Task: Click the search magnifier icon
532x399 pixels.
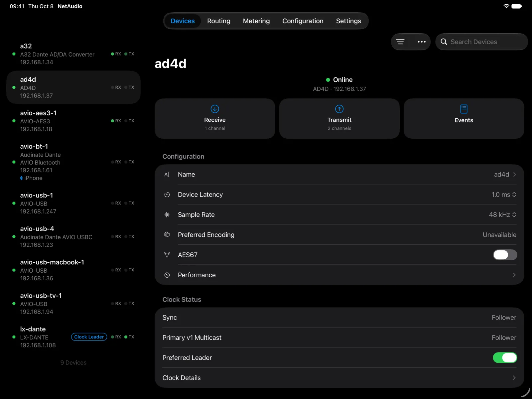Action: [x=444, y=42]
